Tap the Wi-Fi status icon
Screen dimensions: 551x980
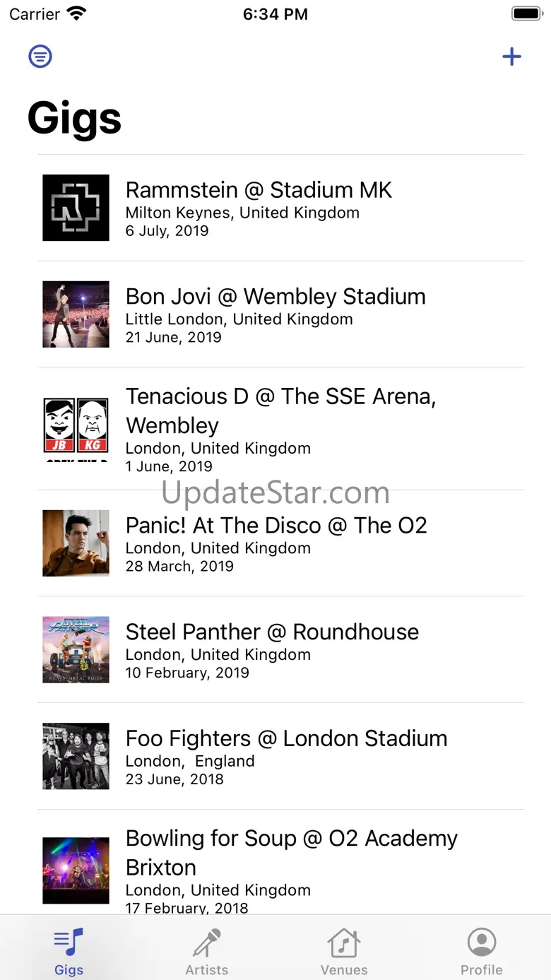click(76, 13)
